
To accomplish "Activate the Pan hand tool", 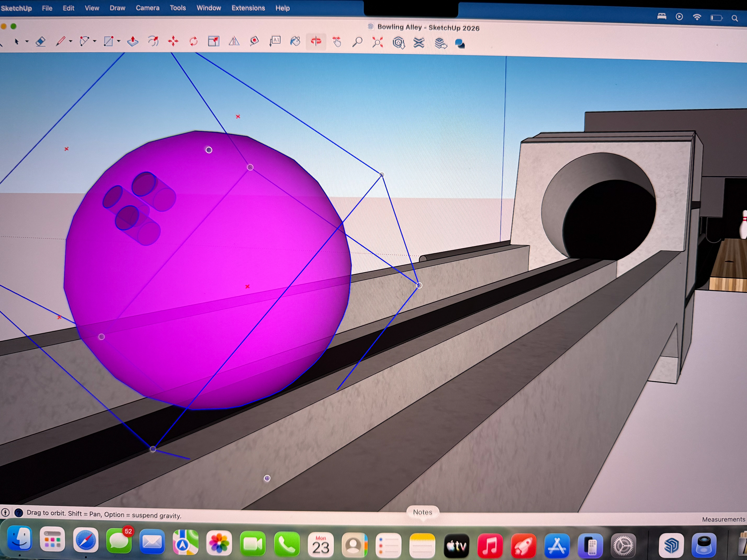I will click(x=337, y=42).
